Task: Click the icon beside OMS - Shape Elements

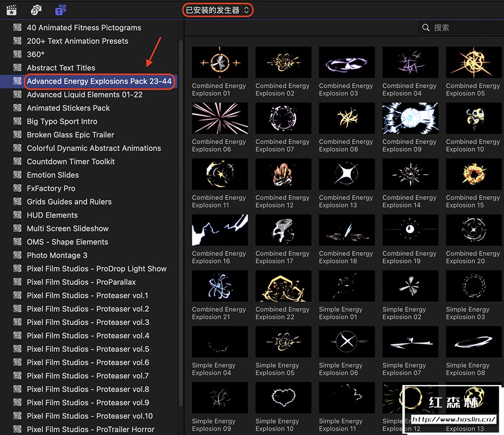Action: point(17,241)
